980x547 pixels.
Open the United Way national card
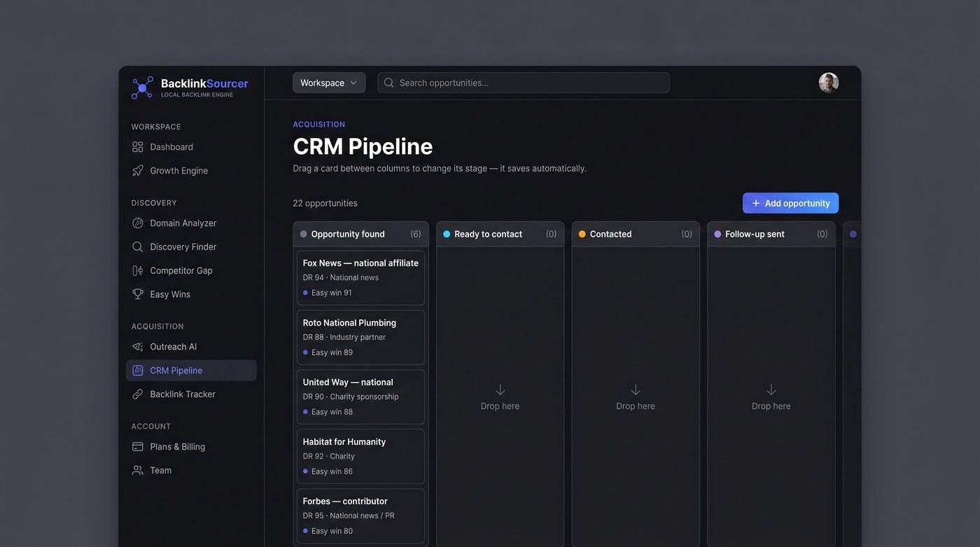360,397
